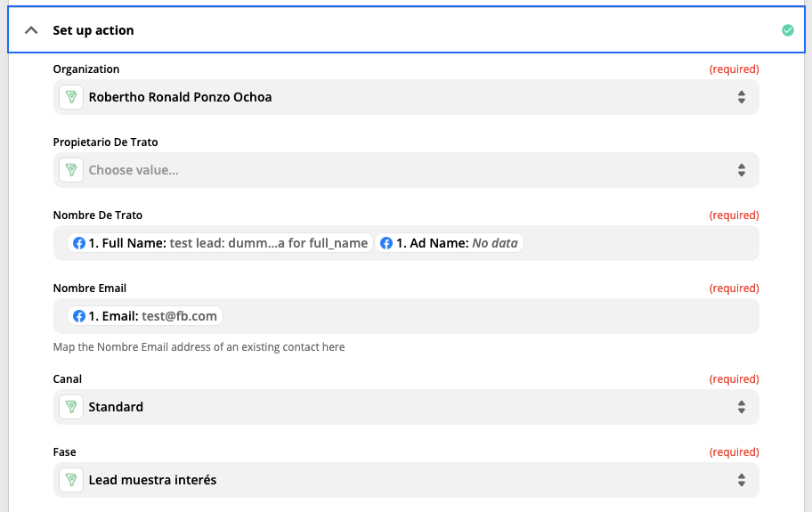Select the Ad Name No data pill
The height and width of the screenshot is (512, 812).
[x=449, y=243]
